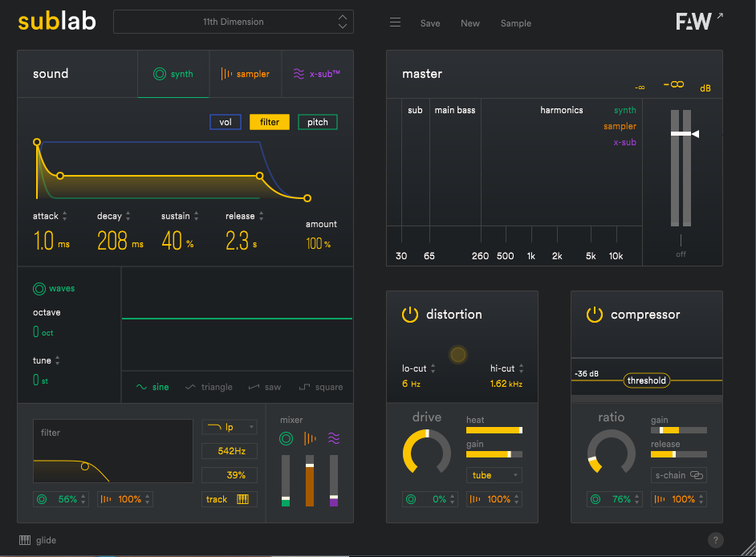Click the Save button
The image size is (756, 557).
430,23
